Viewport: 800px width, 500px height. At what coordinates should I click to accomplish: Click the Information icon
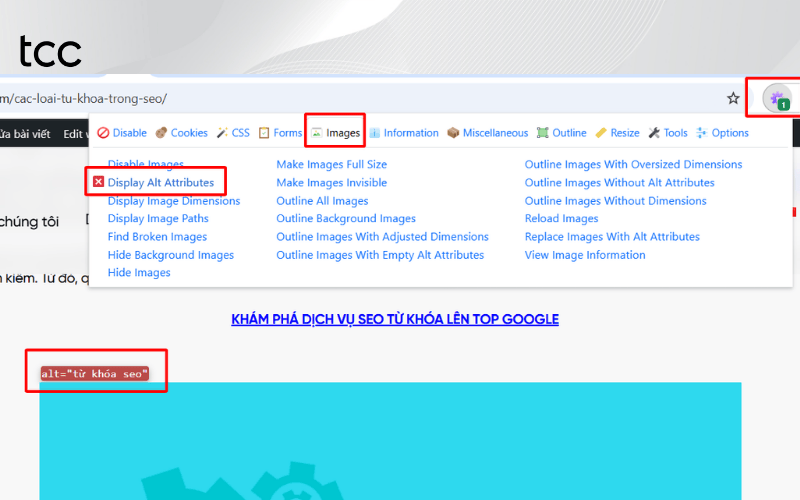[374, 133]
